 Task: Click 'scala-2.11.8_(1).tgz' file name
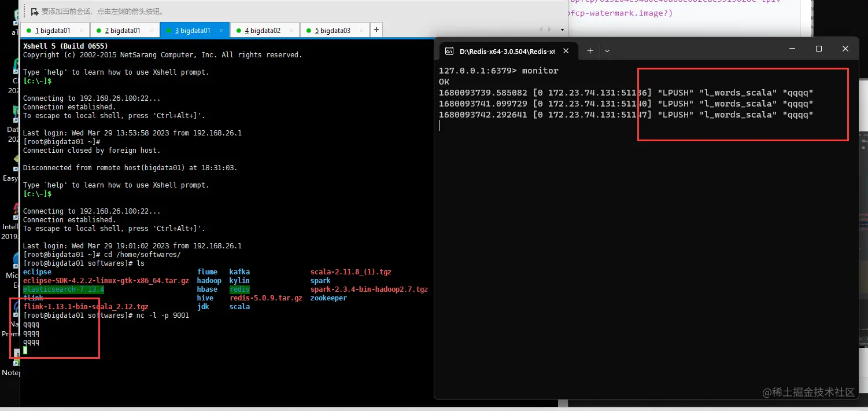pyautogui.click(x=351, y=272)
